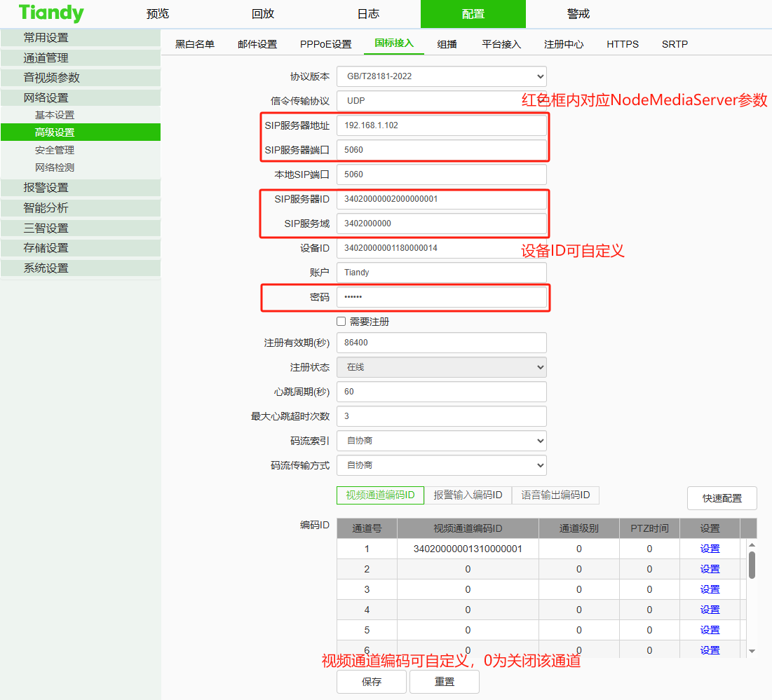
Task: Switch to the 平台接入 sub-tab
Action: point(501,44)
